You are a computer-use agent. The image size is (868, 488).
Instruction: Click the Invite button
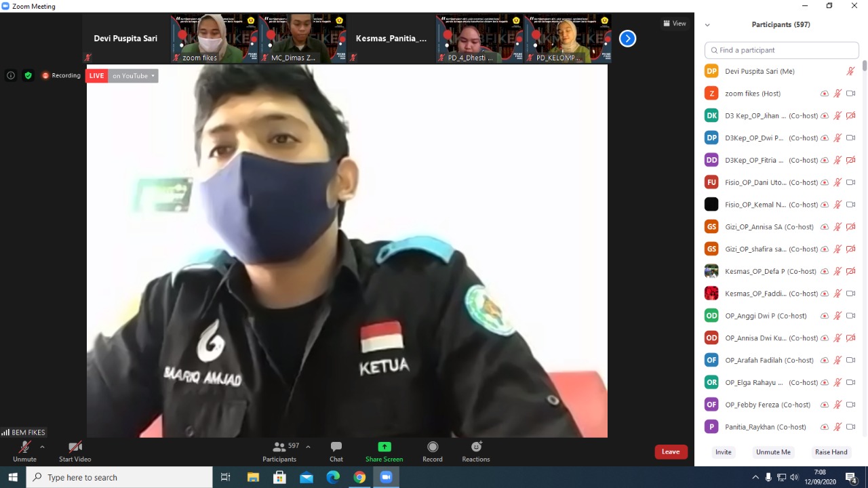(x=723, y=452)
